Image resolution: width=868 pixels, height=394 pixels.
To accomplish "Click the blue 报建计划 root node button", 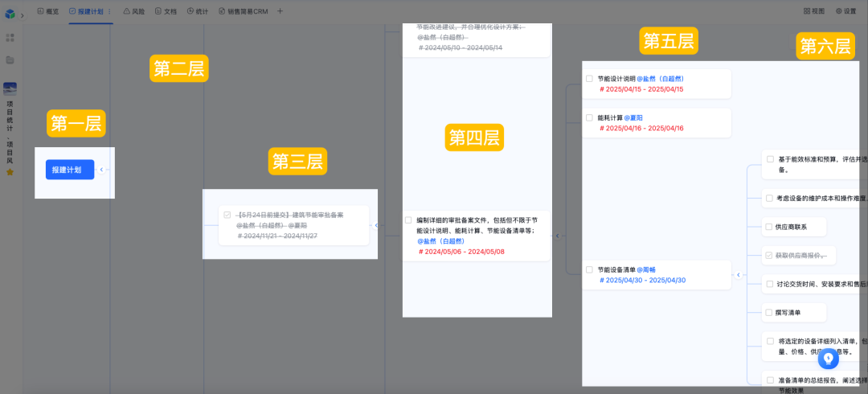I will [69, 170].
